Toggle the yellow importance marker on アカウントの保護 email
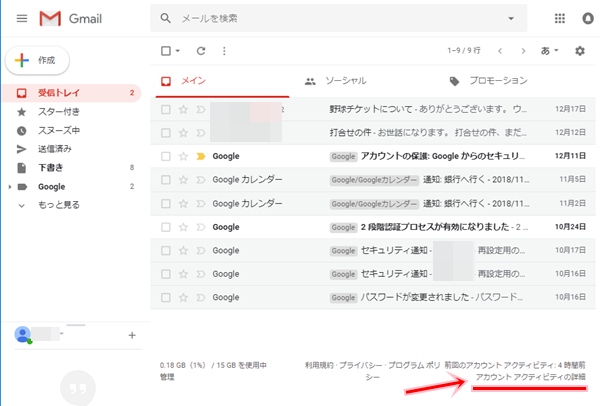 coord(201,156)
